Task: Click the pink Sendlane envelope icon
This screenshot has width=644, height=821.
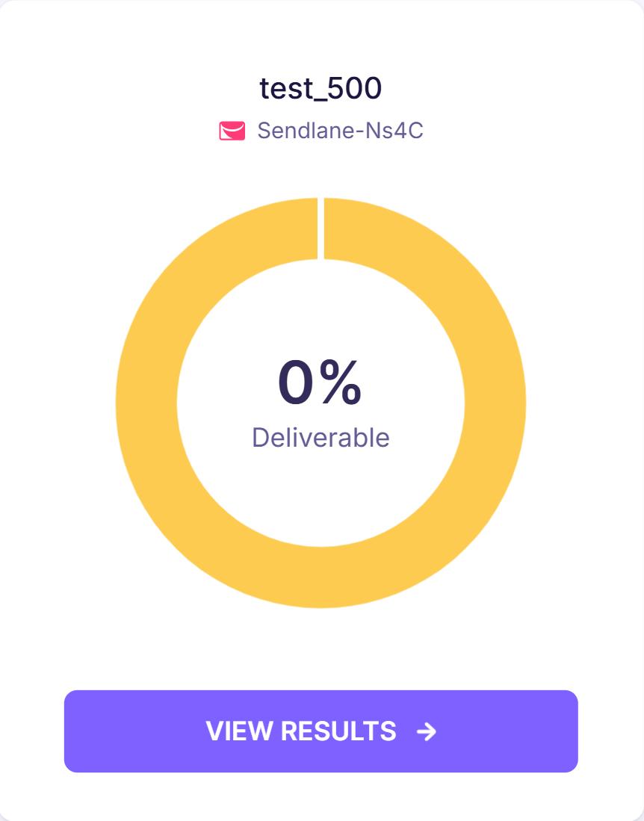Action: pos(232,131)
